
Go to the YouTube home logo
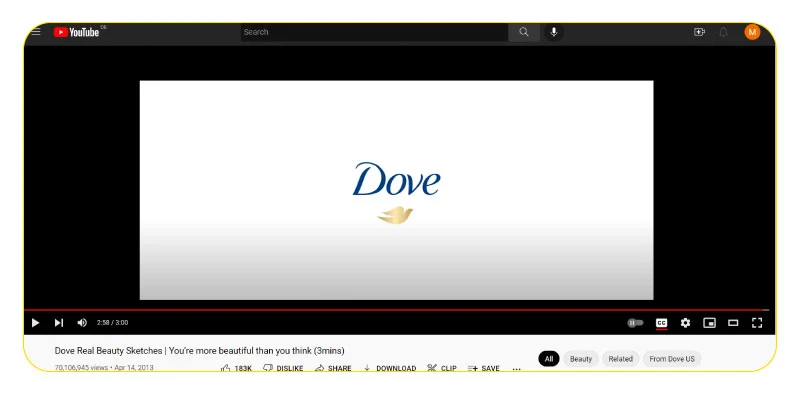click(x=77, y=32)
